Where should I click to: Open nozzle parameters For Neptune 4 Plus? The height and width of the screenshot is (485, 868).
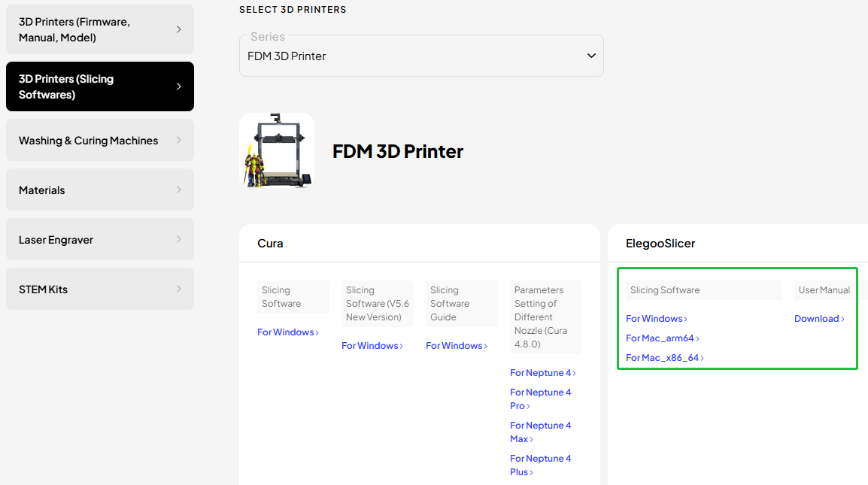click(x=540, y=465)
